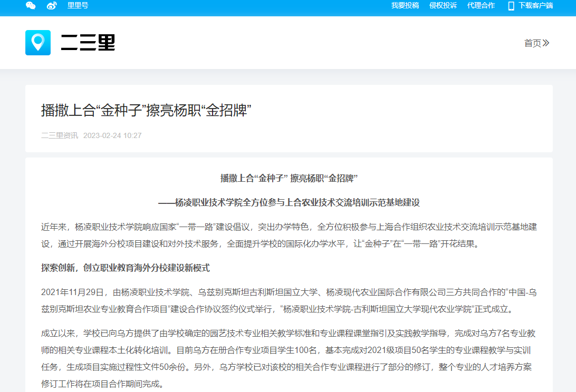Click the 2023-02-24 10:27 timestamp
This screenshot has width=576, height=392.
pos(112,135)
